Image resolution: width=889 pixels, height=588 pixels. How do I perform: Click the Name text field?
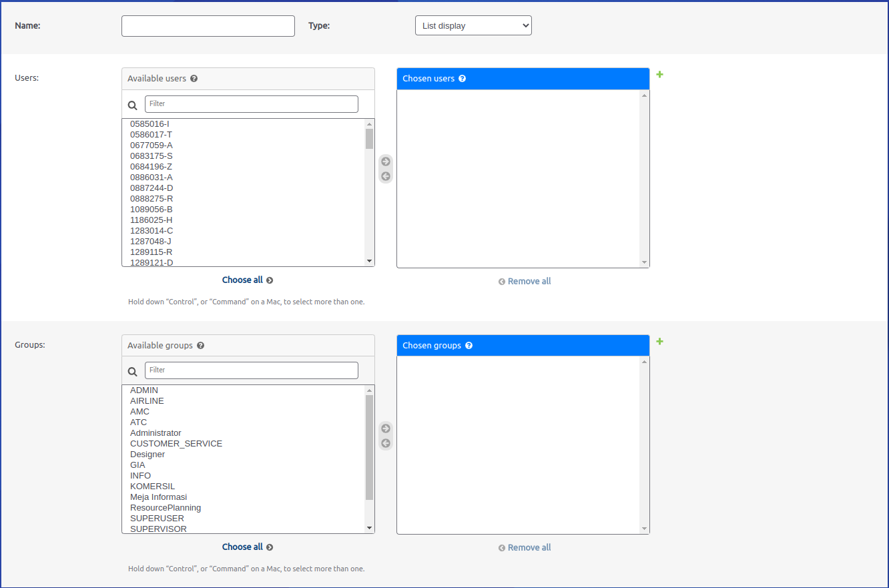pyautogui.click(x=208, y=26)
